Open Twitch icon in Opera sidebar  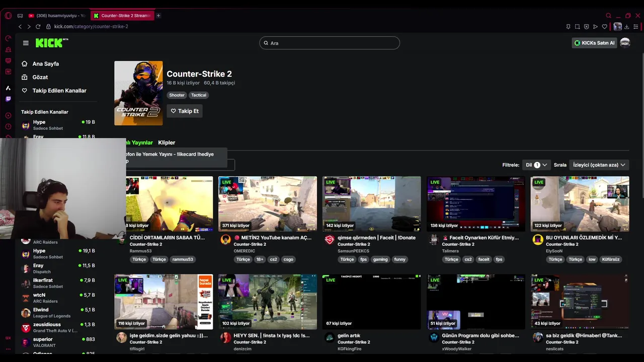coord(8,99)
